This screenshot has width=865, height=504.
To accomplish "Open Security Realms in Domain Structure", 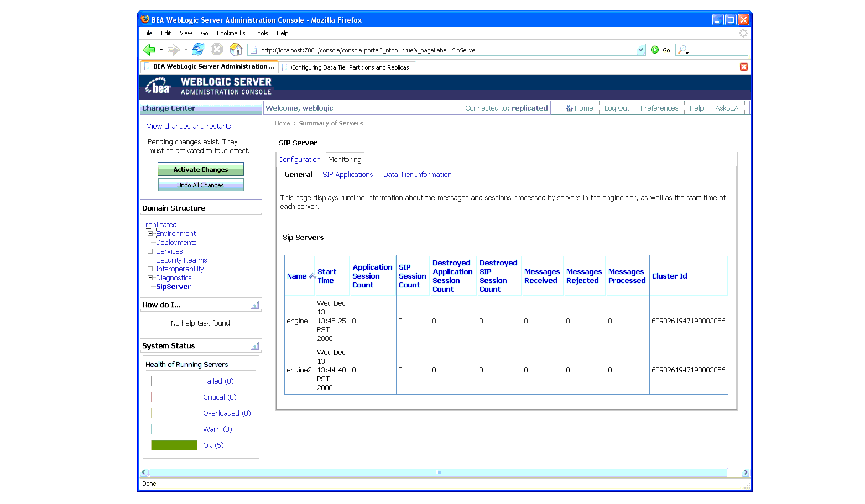I will point(181,260).
